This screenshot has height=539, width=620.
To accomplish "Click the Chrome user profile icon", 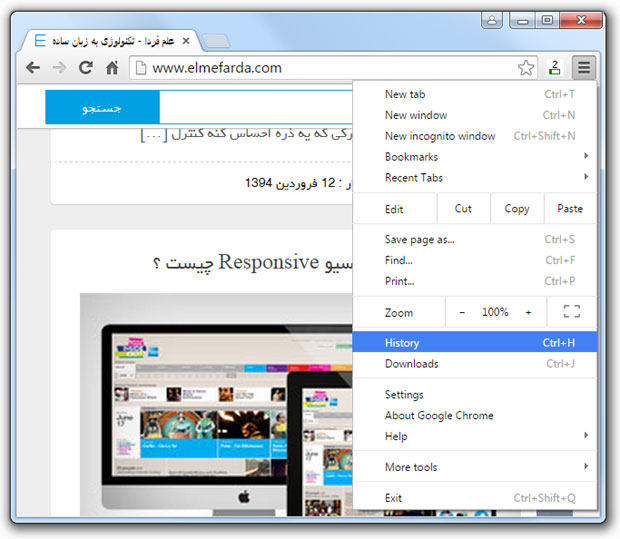I will point(491,19).
